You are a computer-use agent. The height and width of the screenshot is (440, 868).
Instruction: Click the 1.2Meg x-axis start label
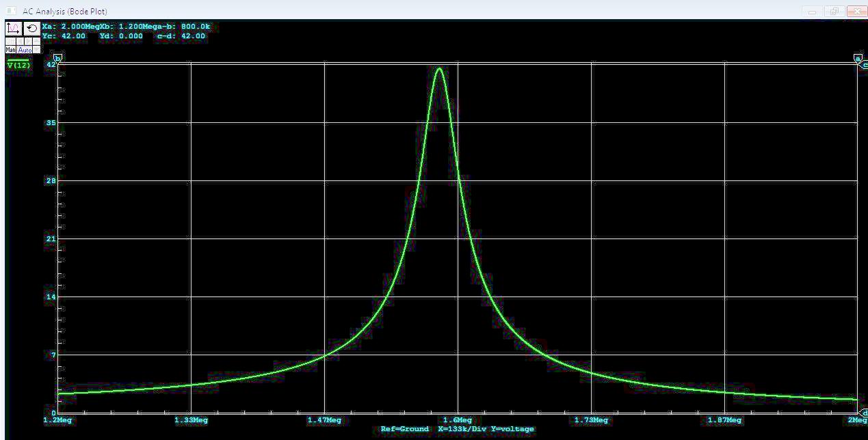[57, 420]
